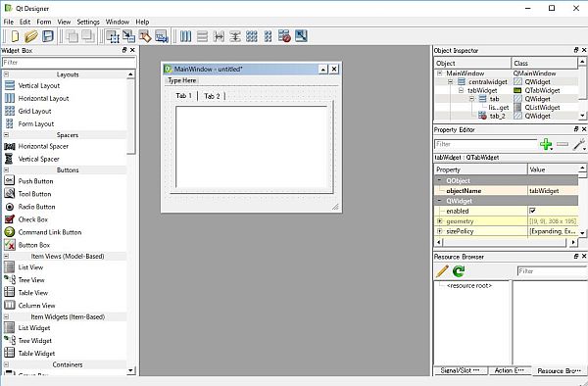
Task: Open the File menu
Action: [x=8, y=22]
